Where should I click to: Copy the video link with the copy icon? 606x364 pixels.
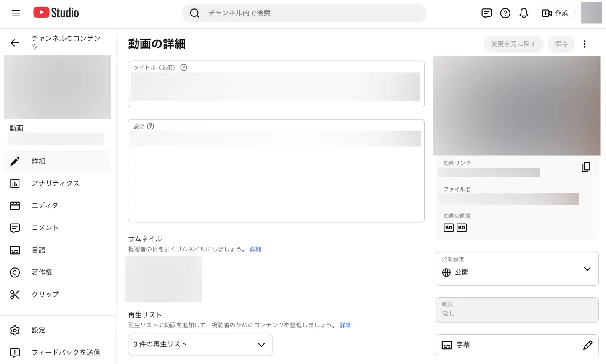pyautogui.click(x=586, y=167)
